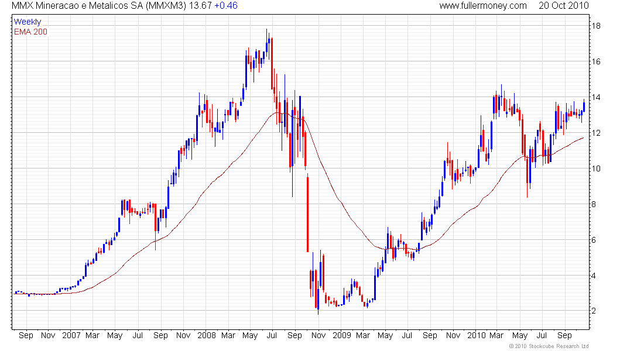Image resolution: width=644 pixels, height=351 pixels.
Task: Click the 14 price axis label
Action: pos(595,97)
